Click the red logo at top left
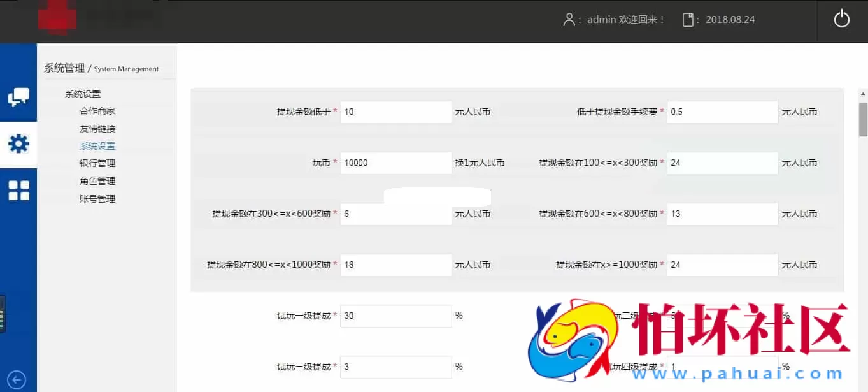The height and width of the screenshot is (392, 868). click(x=57, y=16)
